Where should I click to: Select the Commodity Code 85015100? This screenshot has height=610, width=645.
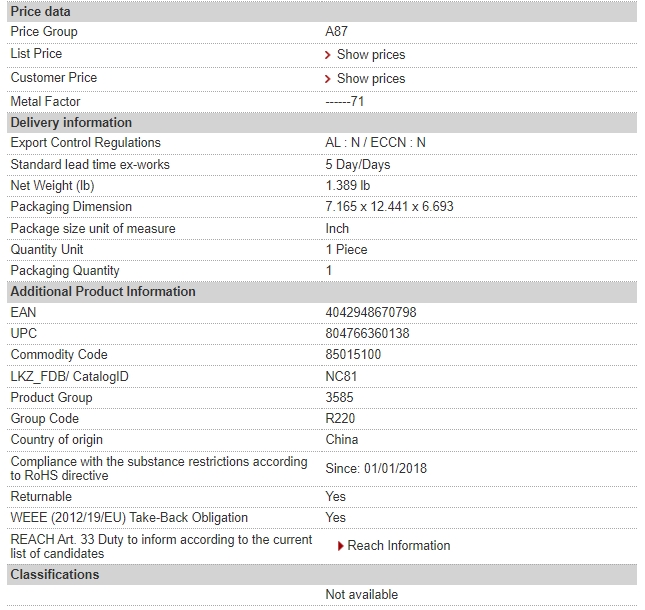(353, 354)
